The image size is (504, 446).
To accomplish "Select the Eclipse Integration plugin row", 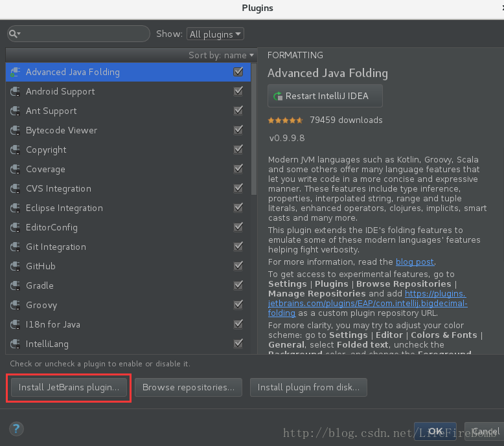I will [128, 208].
